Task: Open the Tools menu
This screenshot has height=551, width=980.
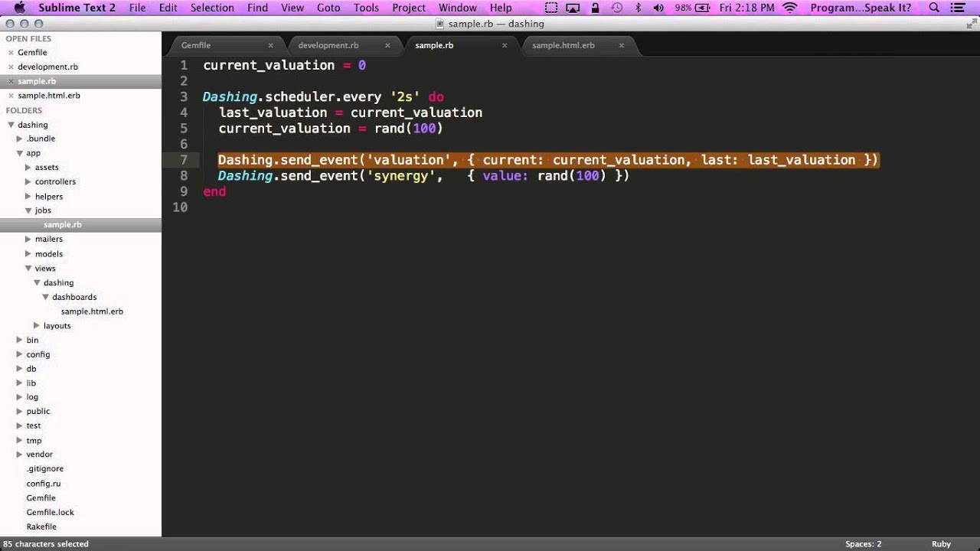Action: [366, 8]
